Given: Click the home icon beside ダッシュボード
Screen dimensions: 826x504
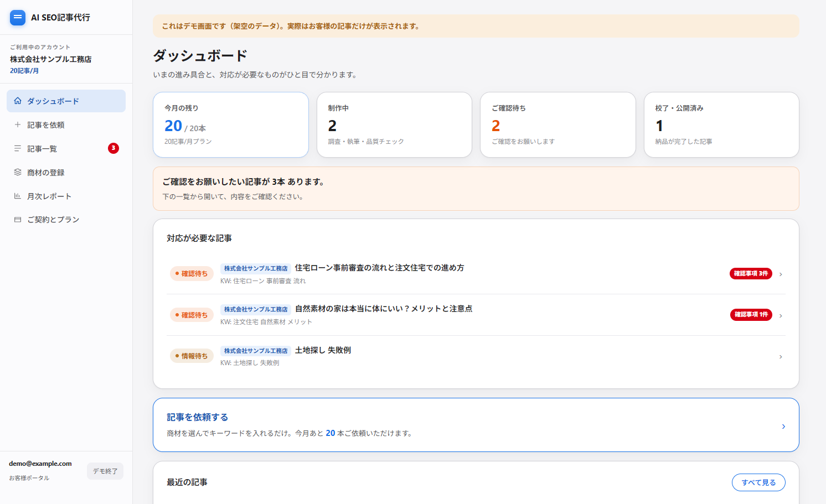Looking at the screenshot, I should coord(18,101).
